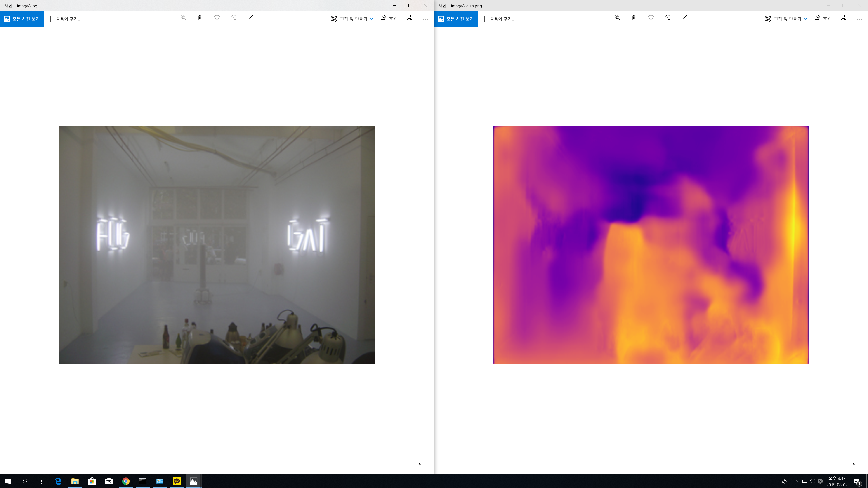This screenshot has width=868, height=488.
Task: Open KakaoTalk from the taskbar
Action: click(177, 481)
